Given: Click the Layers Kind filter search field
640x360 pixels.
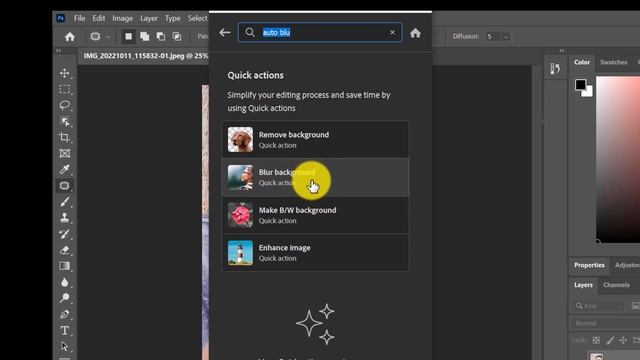Looking at the screenshot, I should point(599,306).
